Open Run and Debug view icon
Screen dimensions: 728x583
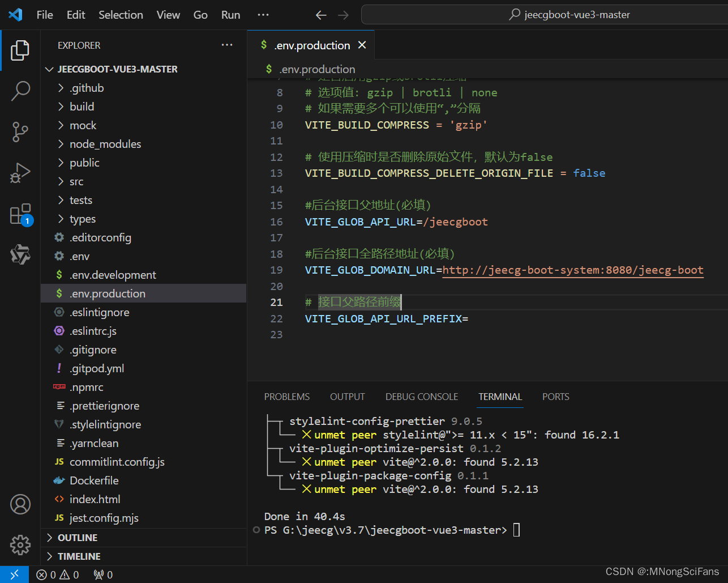(x=20, y=173)
